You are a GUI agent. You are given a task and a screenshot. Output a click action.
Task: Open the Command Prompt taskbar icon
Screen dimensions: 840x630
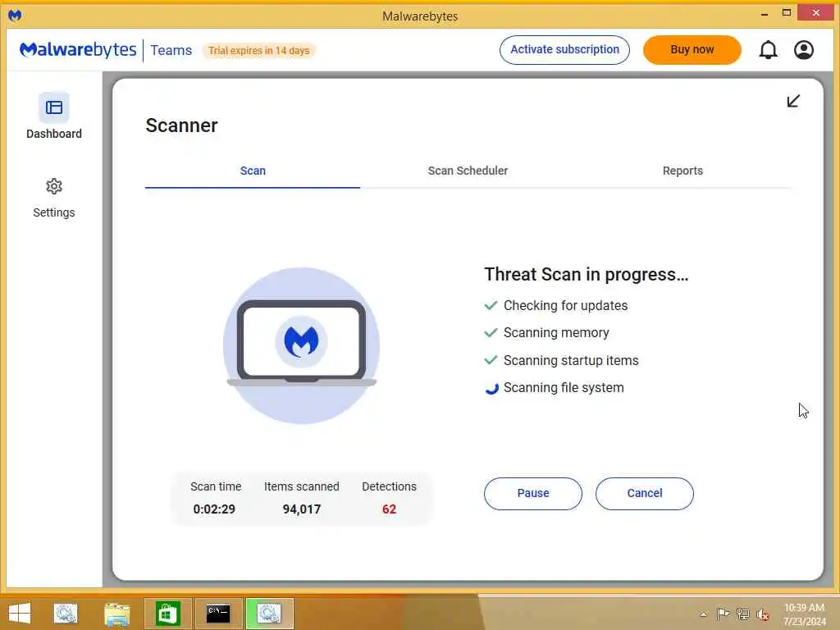pyautogui.click(x=218, y=614)
